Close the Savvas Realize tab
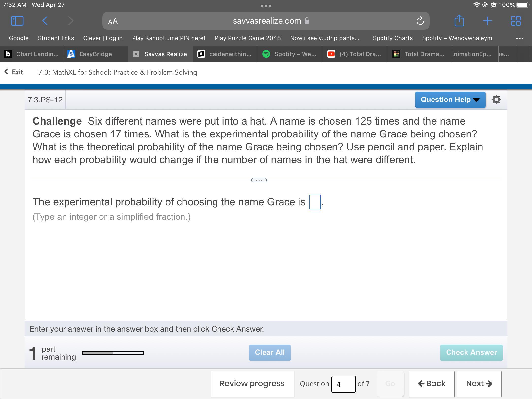The width and height of the screenshot is (532, 399). (x=136, y=54)
